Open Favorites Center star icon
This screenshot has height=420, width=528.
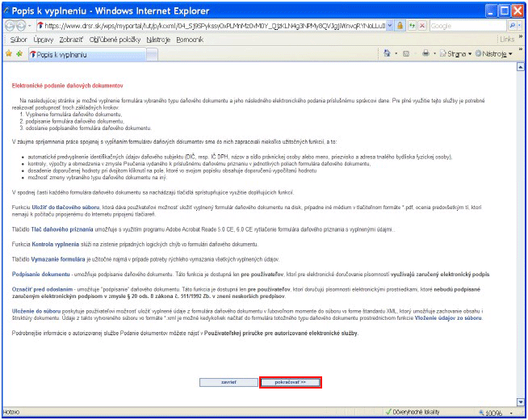coord(9,53)
